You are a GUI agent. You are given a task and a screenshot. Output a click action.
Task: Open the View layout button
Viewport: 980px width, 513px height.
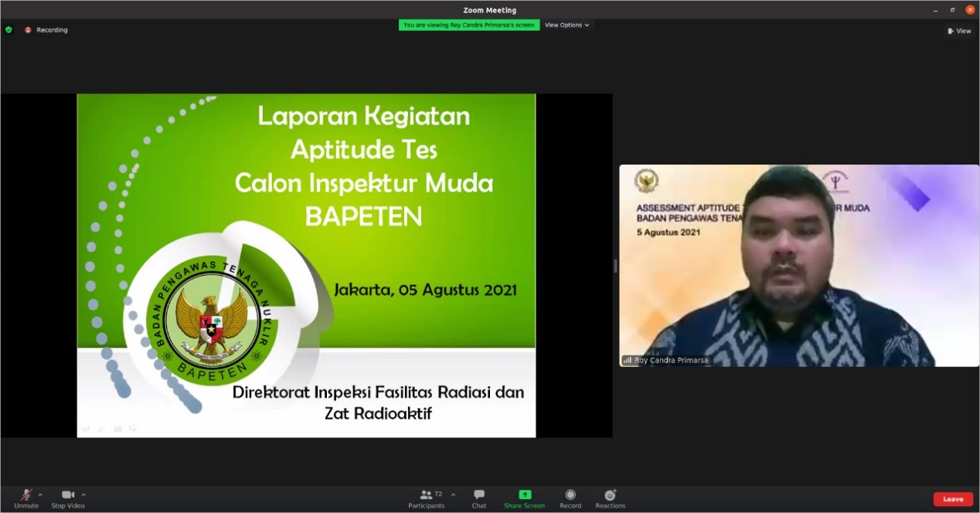pos(959,31)
